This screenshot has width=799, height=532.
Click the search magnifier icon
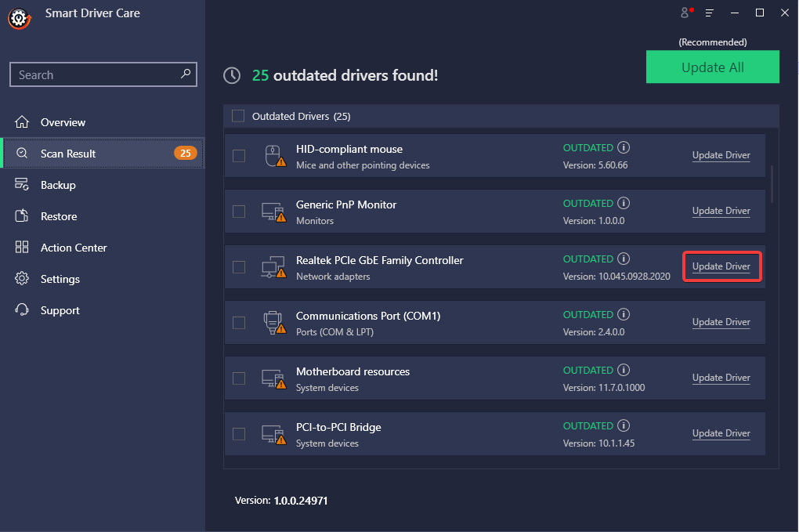(x=186, y=74)
